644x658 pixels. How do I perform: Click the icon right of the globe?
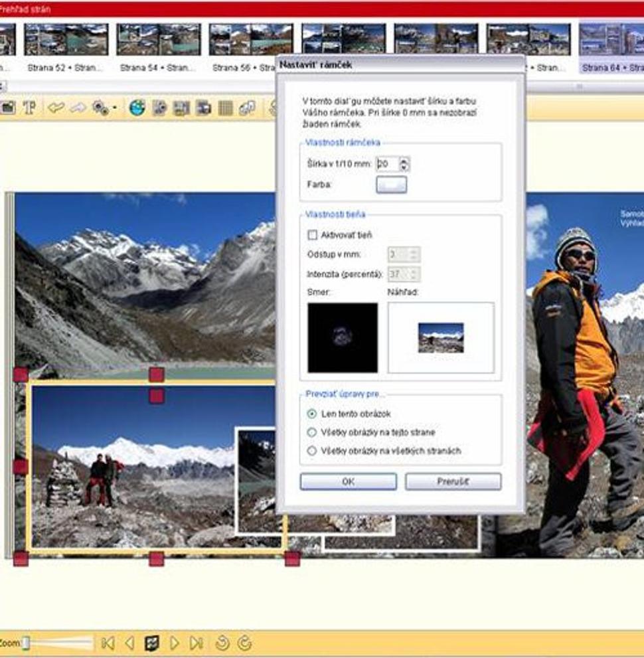click(160, 108)
